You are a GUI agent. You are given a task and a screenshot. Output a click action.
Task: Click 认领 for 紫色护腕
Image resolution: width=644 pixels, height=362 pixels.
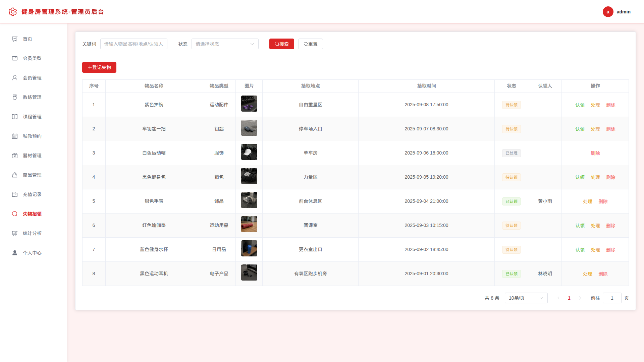(x=580, y=105)
